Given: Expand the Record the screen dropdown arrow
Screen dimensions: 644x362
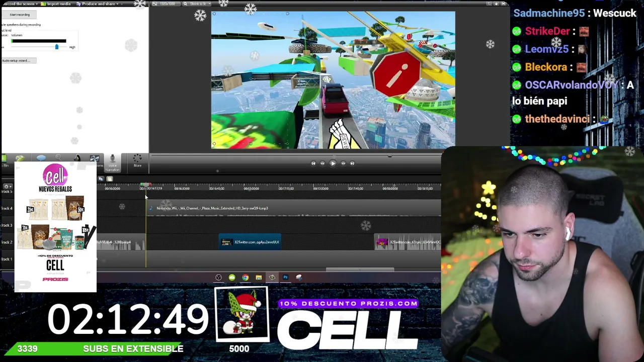Looking at the screenshot, I should (38, 4).
